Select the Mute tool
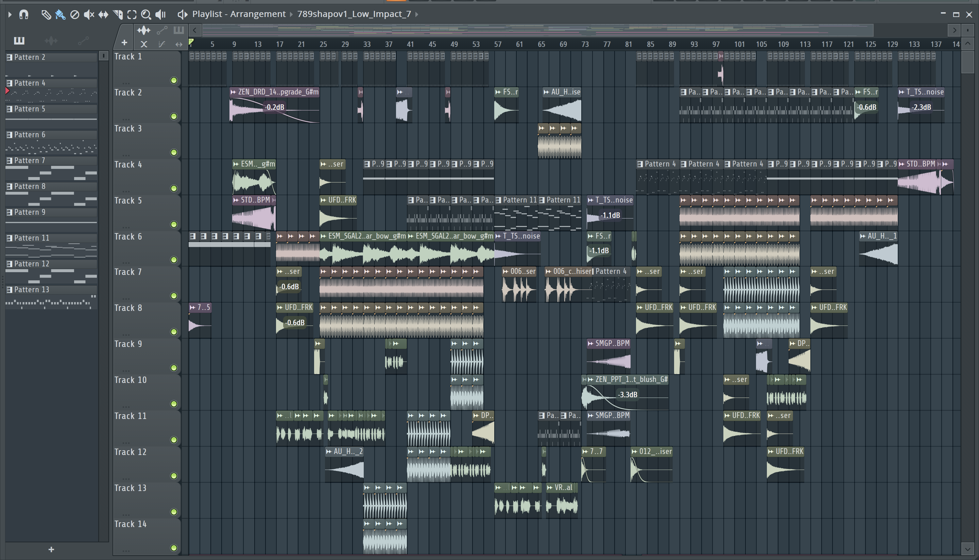Screen dimensions: 979x560 pyautogui.click(x=89, y=15)
